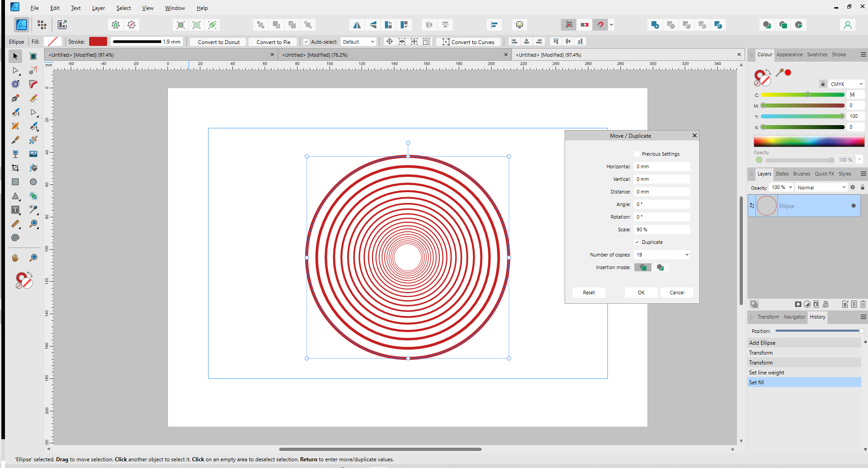
Task: Select the Crop tool
Action: click(x=15, y=168)
